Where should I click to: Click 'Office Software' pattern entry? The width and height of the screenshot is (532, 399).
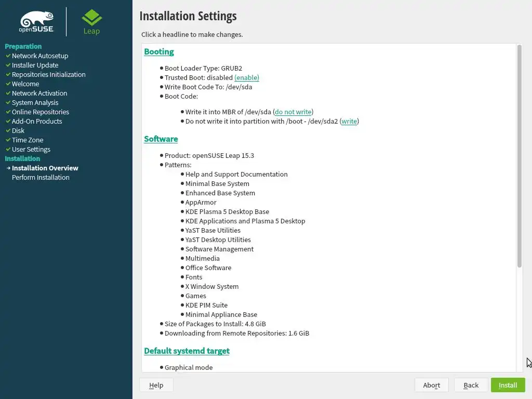[208, 268]
